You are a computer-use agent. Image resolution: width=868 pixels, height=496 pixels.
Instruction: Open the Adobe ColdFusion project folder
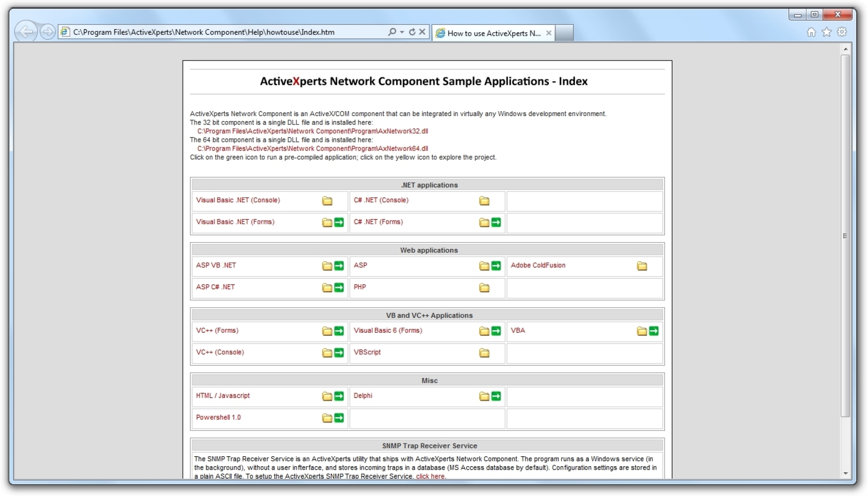tap(641, 266)
